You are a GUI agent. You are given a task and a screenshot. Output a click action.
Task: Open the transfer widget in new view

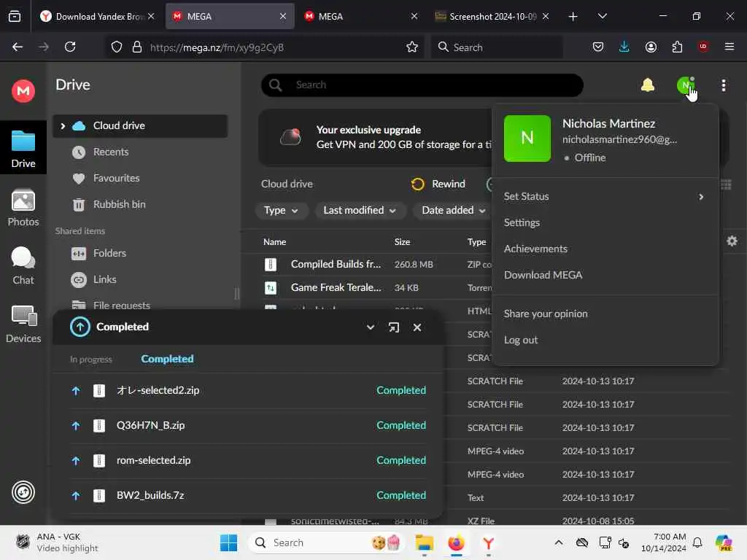[x=393, y=327]
